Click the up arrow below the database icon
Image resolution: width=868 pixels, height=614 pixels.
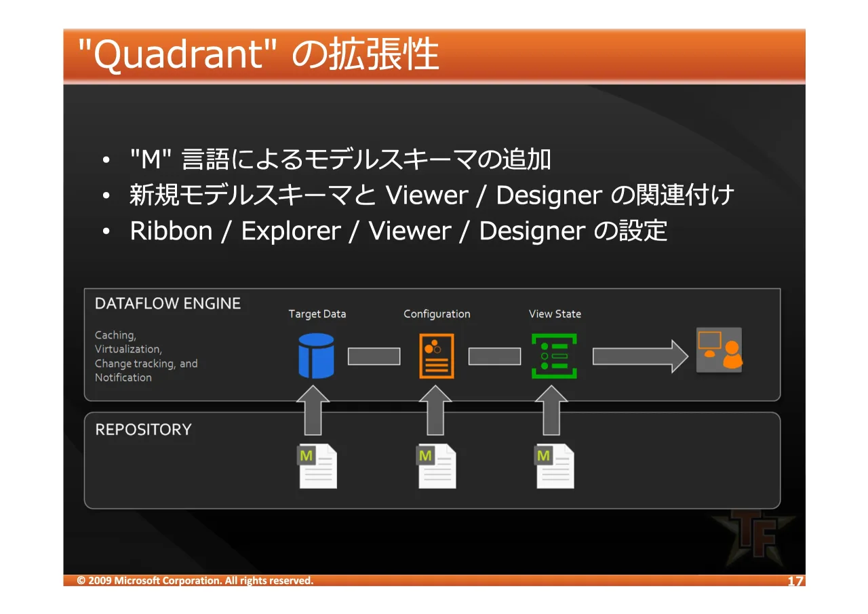pos(313,410)
